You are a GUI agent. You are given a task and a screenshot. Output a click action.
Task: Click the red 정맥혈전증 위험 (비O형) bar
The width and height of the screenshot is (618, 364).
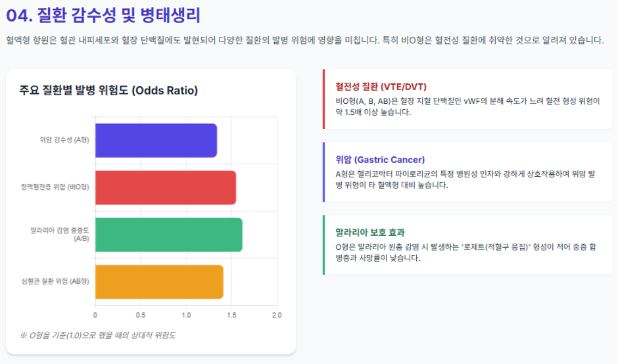tap(166, 187)
